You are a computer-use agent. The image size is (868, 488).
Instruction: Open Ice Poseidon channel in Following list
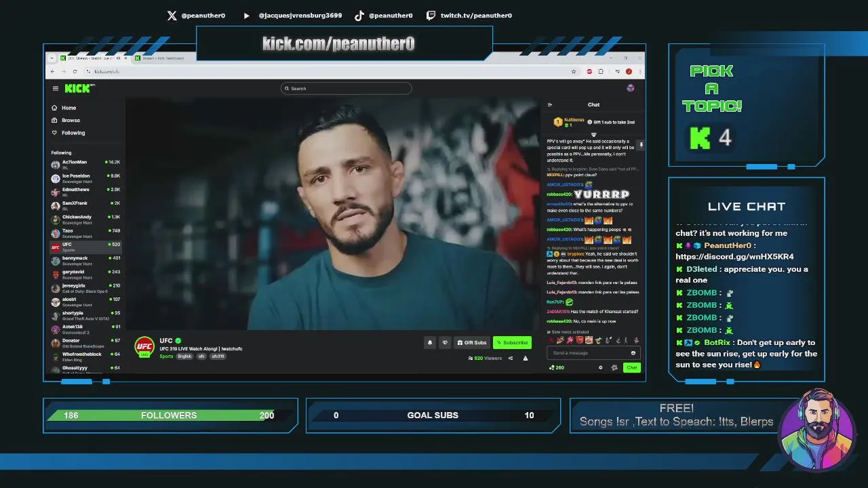[x=85, y=178]
